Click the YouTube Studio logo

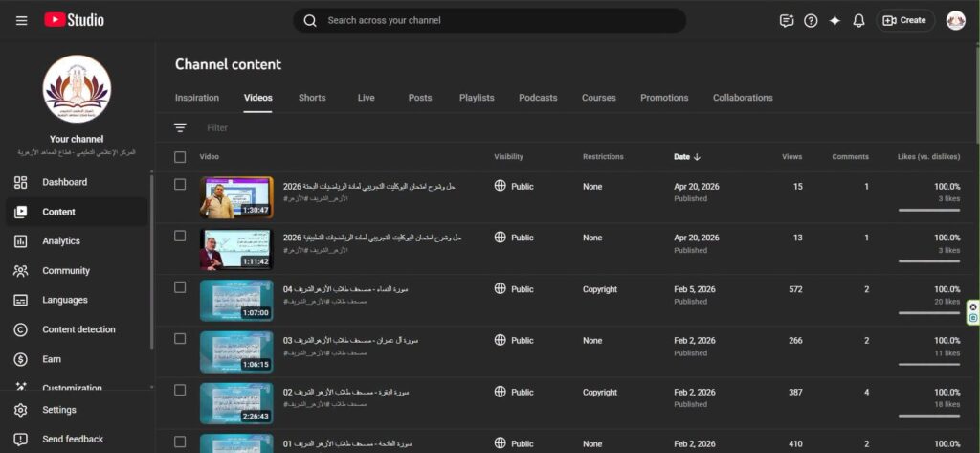tap(74, 21)
